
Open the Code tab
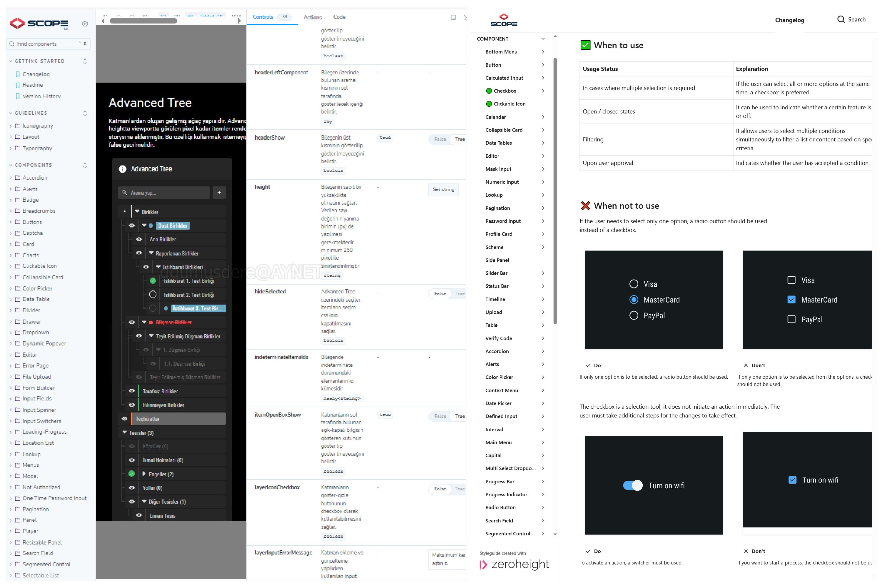click(x=339, y=17)
